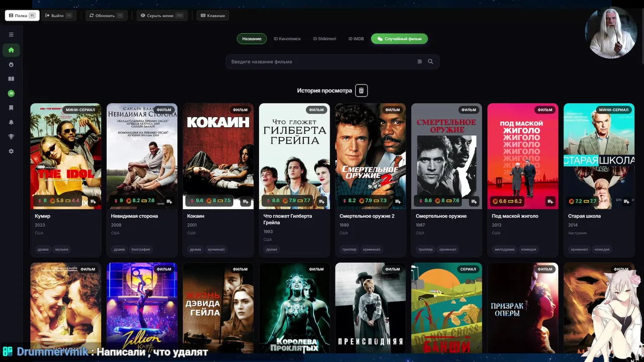The image size is (644, 362).
Task: Click year 2023 under Кумир
Action: [x=40, y=225]
